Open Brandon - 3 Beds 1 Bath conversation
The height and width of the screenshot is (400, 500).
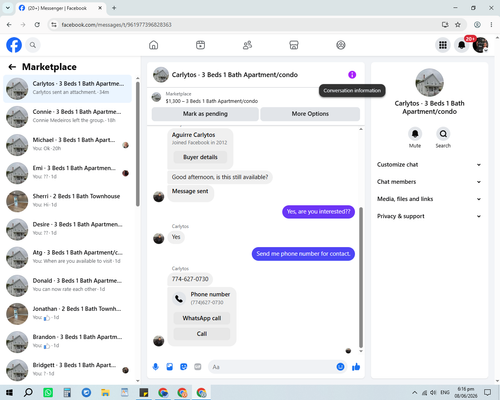pyautogui.click(x=67, y=342)
